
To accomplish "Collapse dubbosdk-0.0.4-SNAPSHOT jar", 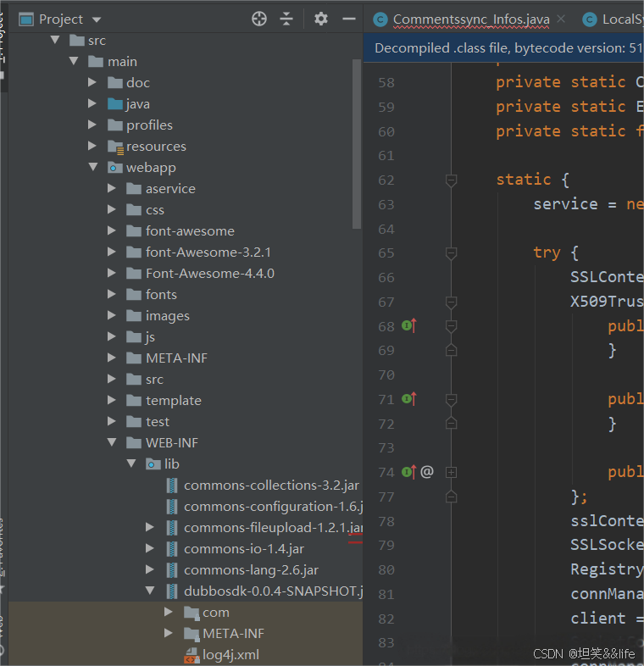I will (150, 591).
